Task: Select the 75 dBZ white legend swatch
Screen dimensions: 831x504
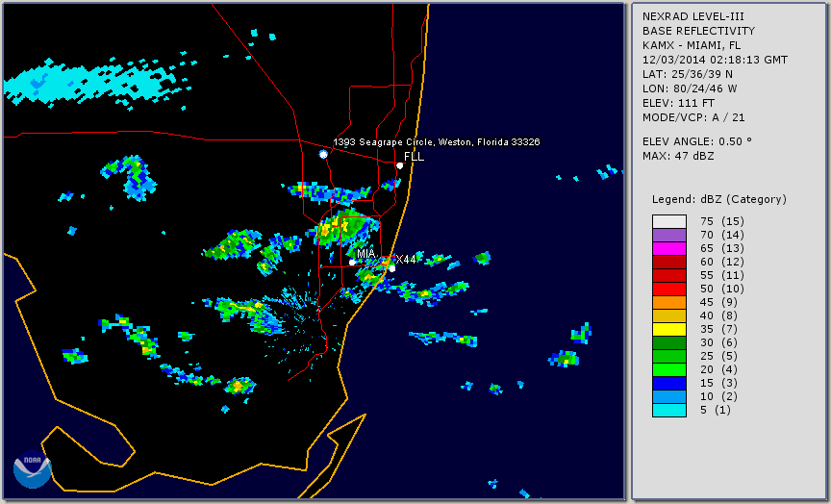Action: pos(668,221)
